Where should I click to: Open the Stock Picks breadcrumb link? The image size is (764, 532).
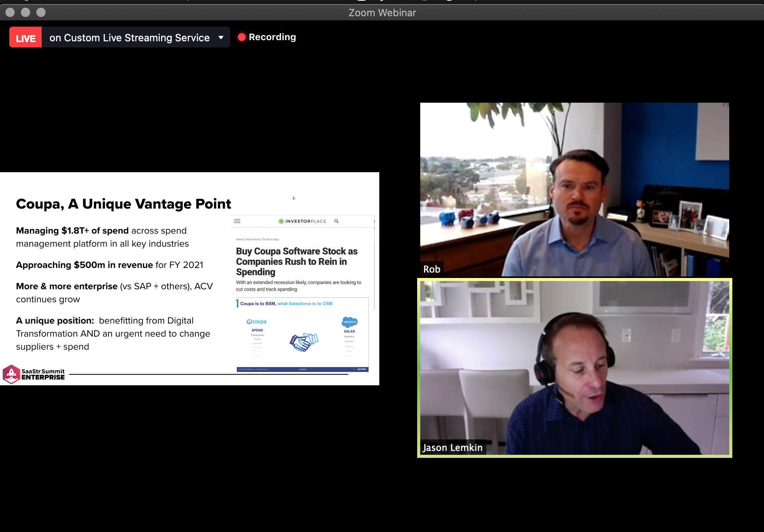(x=253, y=239)
